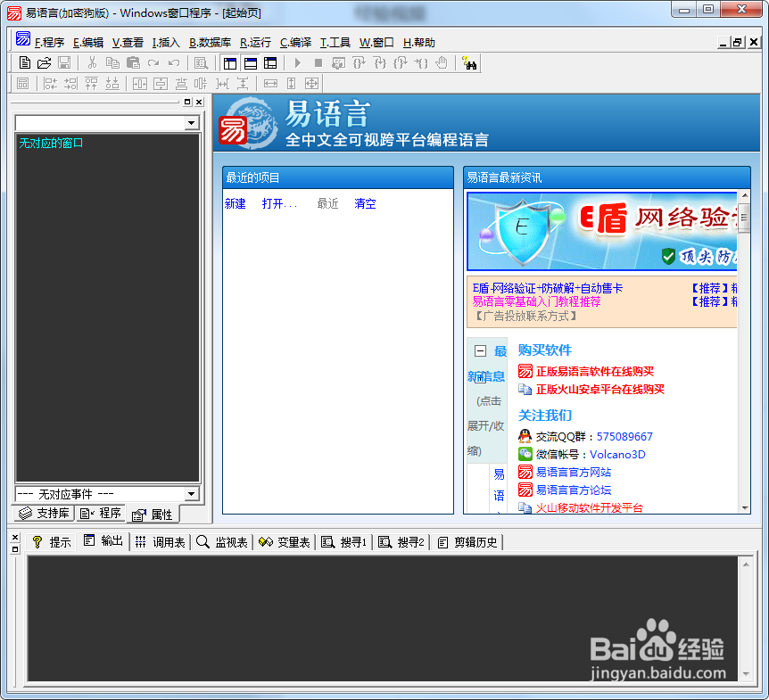
Task: Click the step-out braces debug icon
Action: click(401, 62)
